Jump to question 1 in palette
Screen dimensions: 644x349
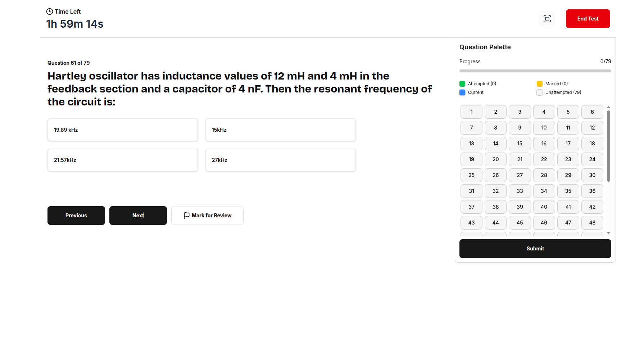pyautogui.click(x=471, y=112)
